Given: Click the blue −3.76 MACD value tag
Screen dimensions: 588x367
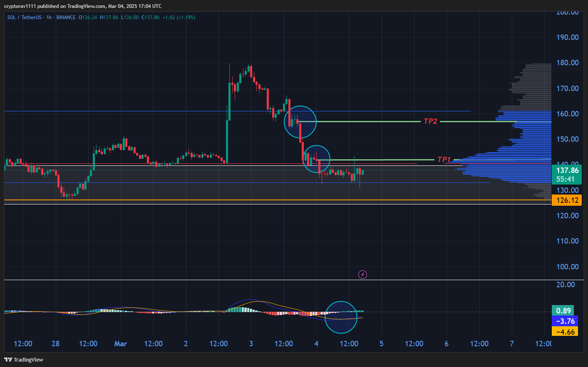Looking at the screenshot, I should 565,321.
